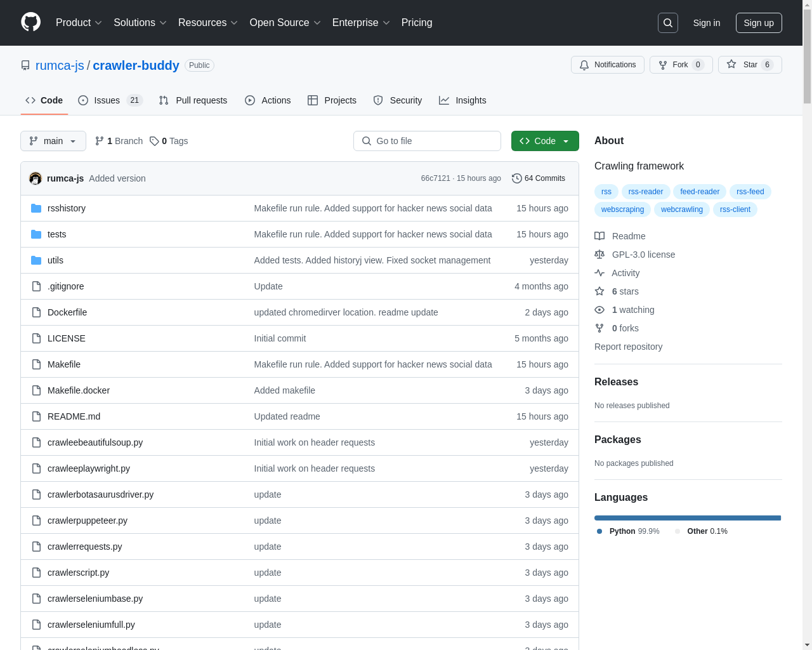Click "Initial commit" message for LICENSE
Image resolution: width=812 pixels, height=650 pixels.
point(280,338)
